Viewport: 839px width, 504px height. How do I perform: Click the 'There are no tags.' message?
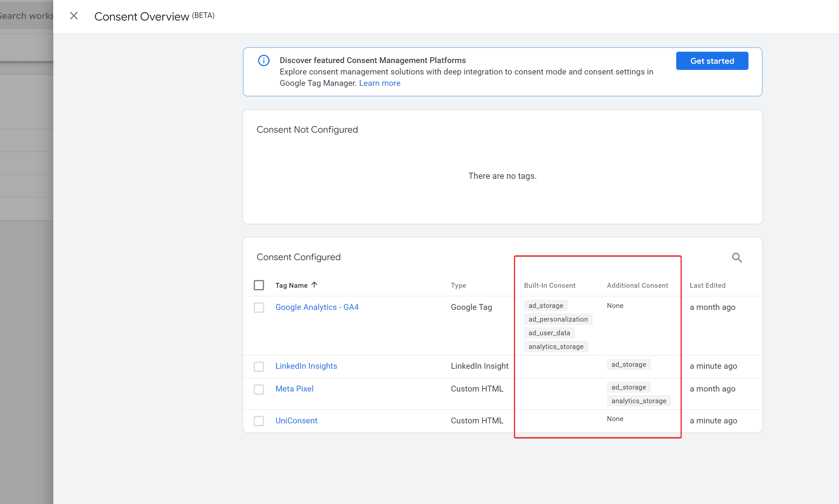pos(502,176)
